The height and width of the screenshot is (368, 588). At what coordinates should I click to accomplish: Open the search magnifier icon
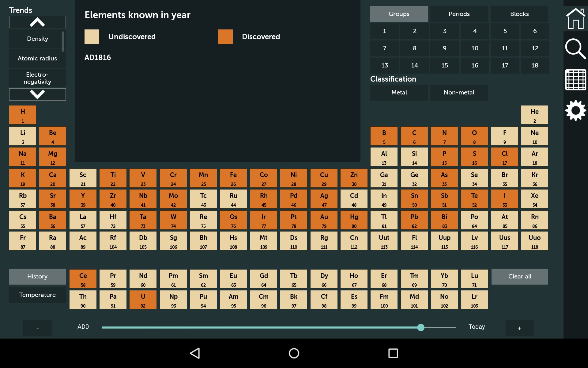[575, 49]
